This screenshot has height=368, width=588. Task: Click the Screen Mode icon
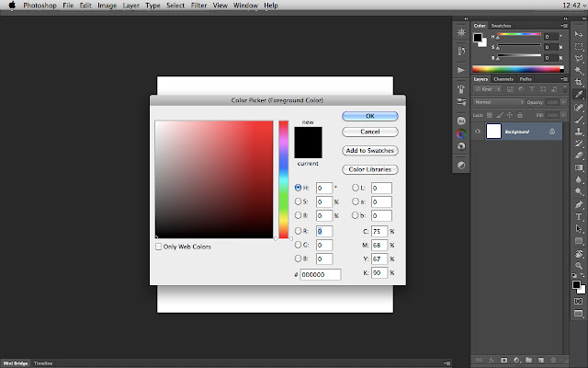point(579,314)
